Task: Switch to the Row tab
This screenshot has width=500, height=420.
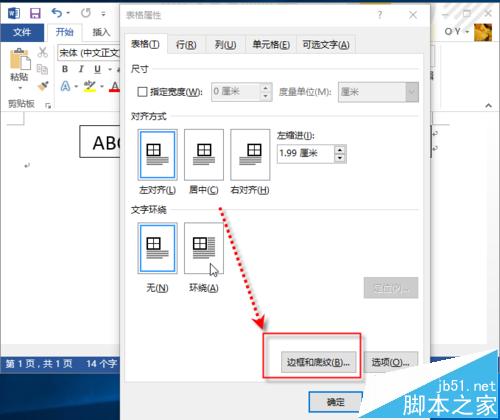Action: 186,44
